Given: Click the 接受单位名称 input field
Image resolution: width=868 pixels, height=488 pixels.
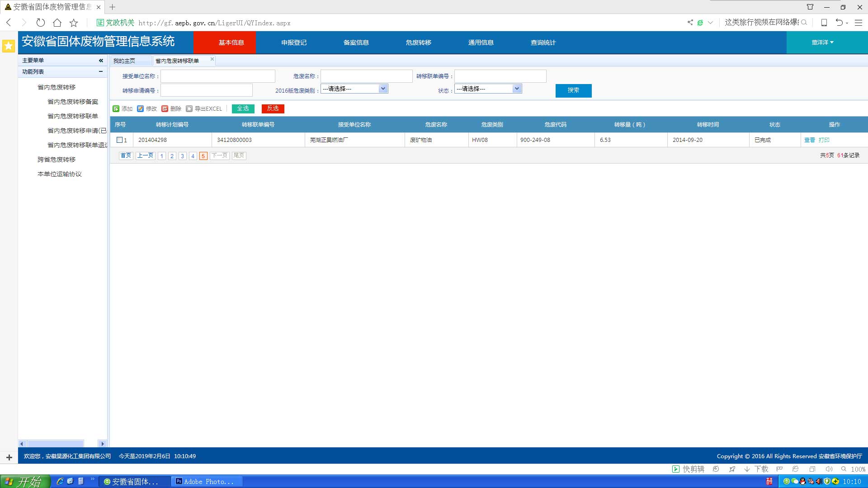Looking at the screenshot, I should point(218,76).
